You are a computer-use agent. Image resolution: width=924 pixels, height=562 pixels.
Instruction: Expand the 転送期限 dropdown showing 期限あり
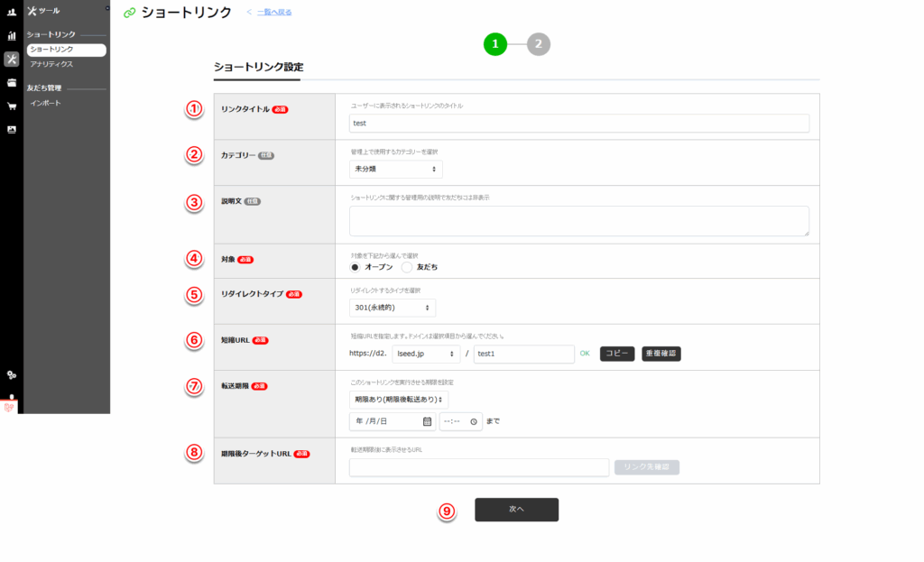398,400
